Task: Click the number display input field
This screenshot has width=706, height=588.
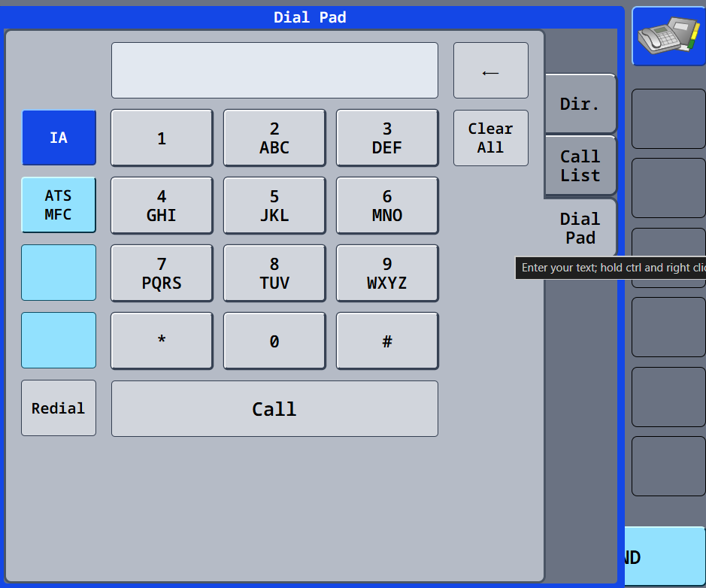Action: [x=274, y=70]
